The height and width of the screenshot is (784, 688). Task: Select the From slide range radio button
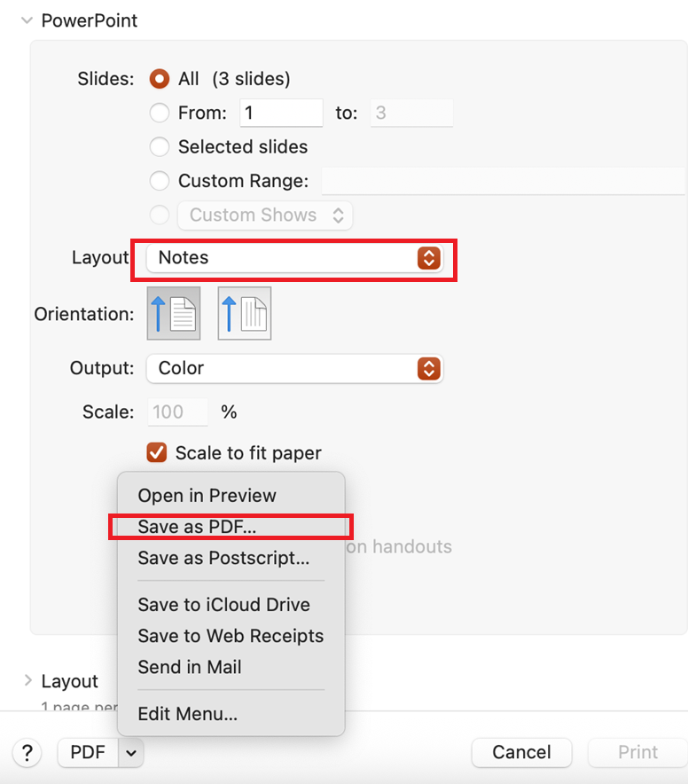click(160, 113)
